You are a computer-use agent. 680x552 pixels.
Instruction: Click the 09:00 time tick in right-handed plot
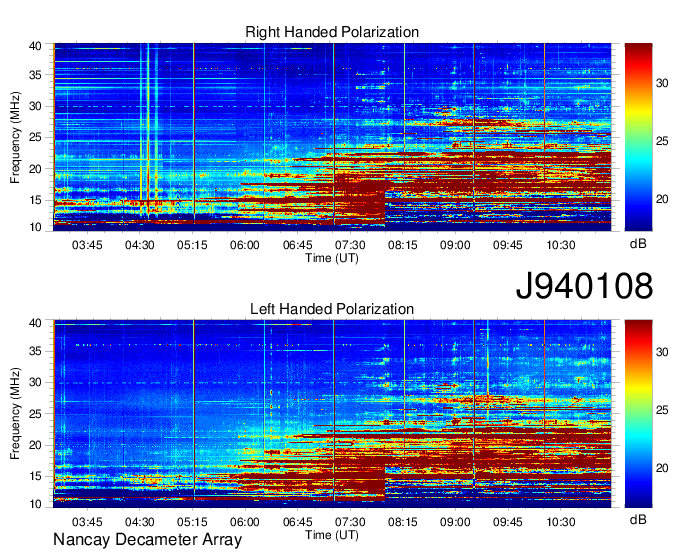pos(455,245)
